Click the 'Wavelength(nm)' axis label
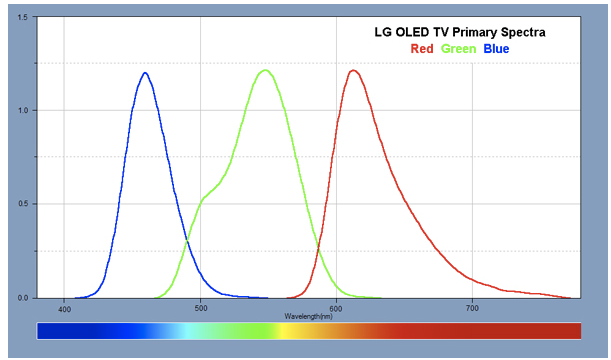 [x=308, y=316]
